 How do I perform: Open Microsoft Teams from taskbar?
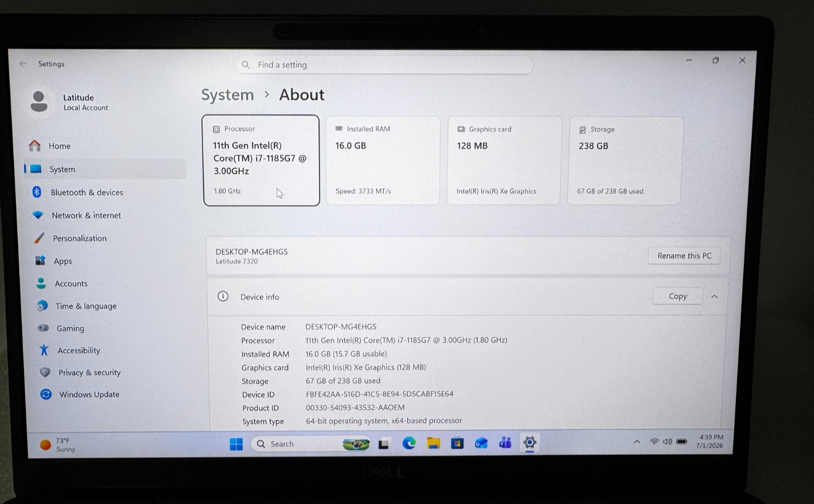point(505,443)
